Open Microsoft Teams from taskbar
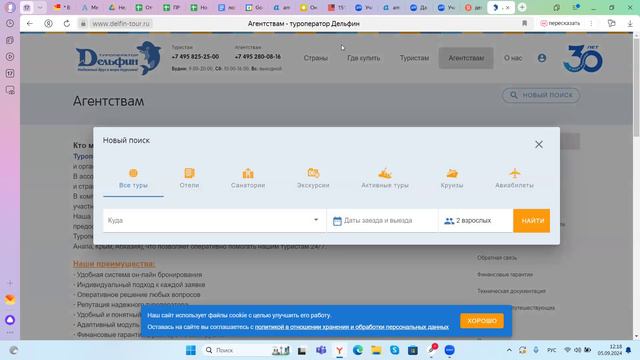640x360 pixels. [321, 350]
